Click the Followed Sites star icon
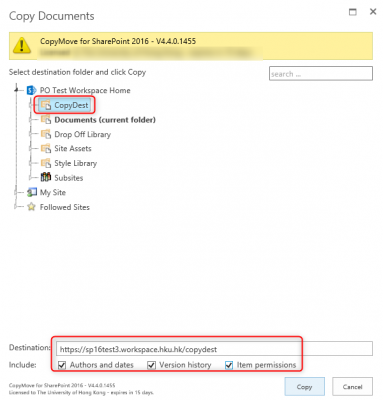Screen dimensions: 383x400 (31, 207)
